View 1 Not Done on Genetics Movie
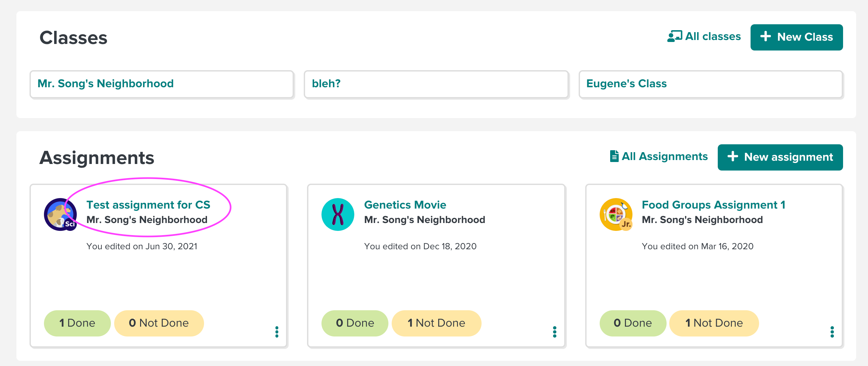Screen dimensions: 868x366 (436, 323)
